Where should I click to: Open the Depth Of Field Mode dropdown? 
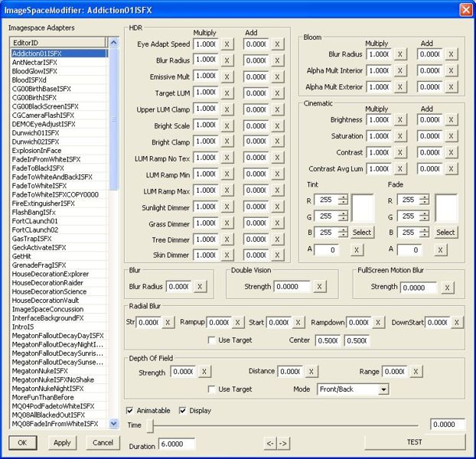coord(383,389)
